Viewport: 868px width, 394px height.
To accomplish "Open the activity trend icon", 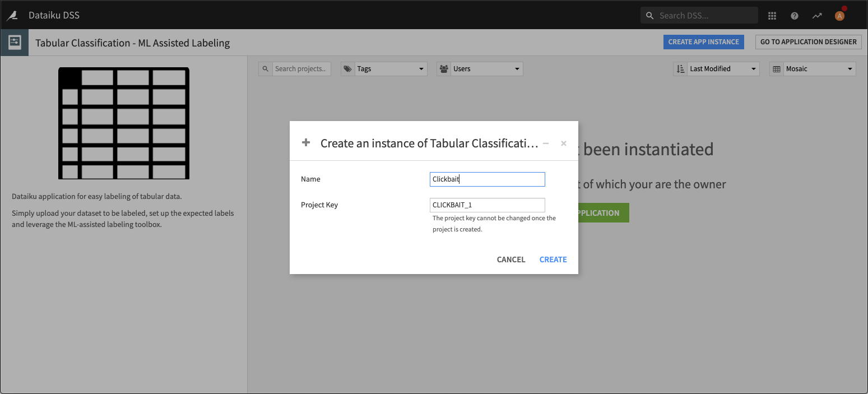I will (x=817, y=16).
